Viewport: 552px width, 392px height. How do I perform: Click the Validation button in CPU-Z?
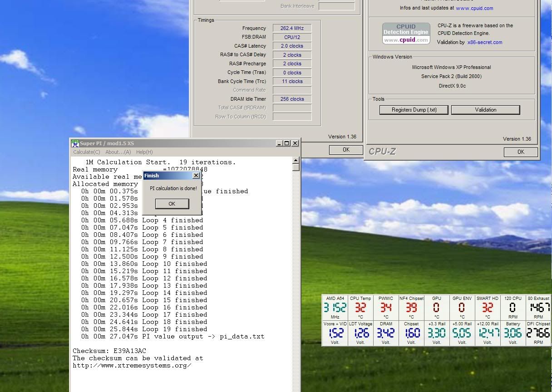tap(486, 110)
